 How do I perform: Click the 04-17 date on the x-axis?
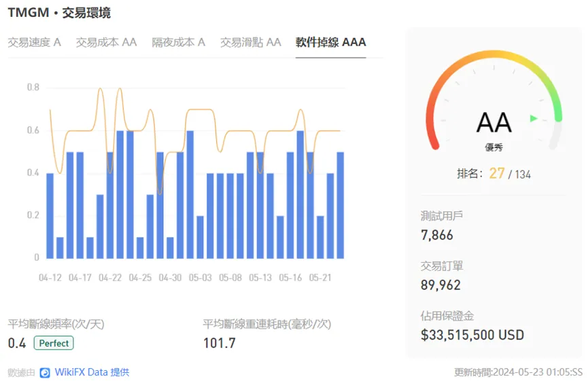80,278
